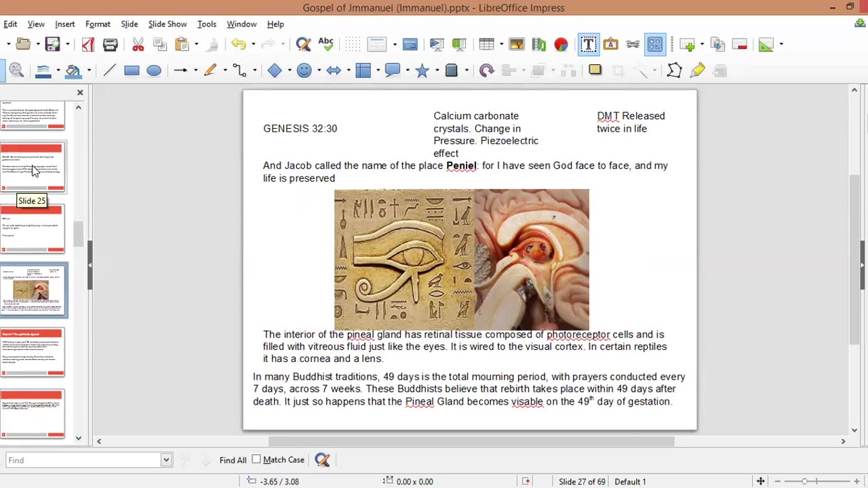The width and height of the screenshot is (868, 488).
Task: Insert Fontwork text icon
Action: tap(610, 45)
